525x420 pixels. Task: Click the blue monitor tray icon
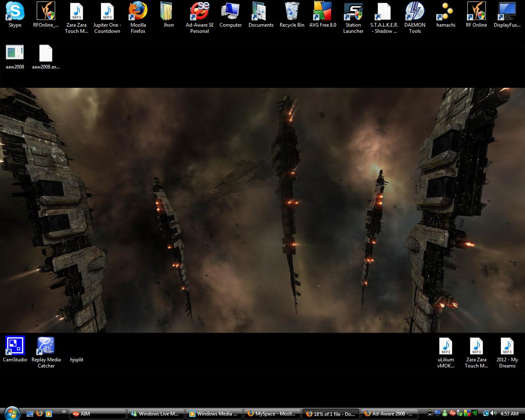(x=438, y=413)
